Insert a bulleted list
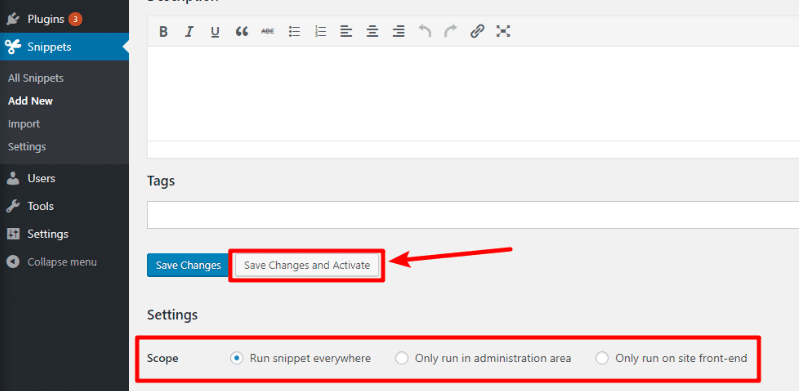Screen dimensions: 800x391 tap(294, 32)
